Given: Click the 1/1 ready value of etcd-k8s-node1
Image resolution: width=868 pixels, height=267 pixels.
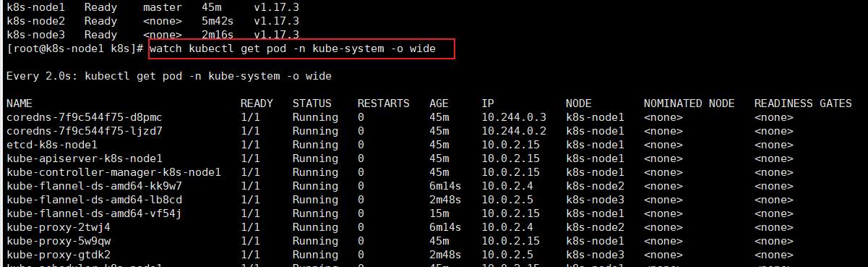Looking at the screenshot, I should coord(249,145).
